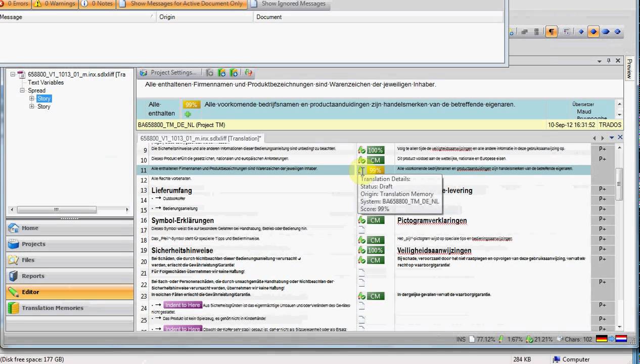This screenshot has height=364, width=640.
Task: Click the P+ structure cell on segment 9
Action: point(603,149)
